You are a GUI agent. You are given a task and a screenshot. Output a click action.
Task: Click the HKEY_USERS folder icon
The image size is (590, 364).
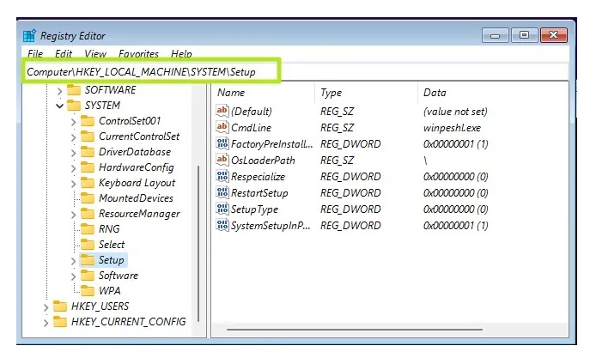[60, 306]
